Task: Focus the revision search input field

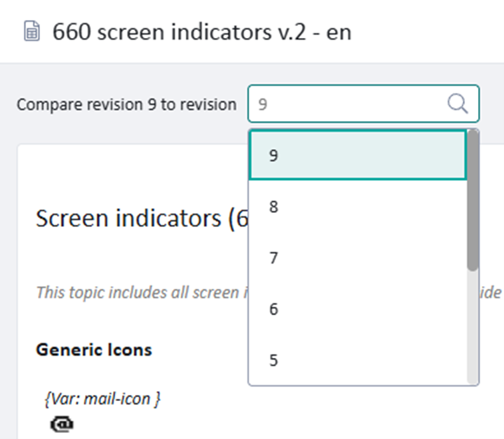Action: pos(346,104)
